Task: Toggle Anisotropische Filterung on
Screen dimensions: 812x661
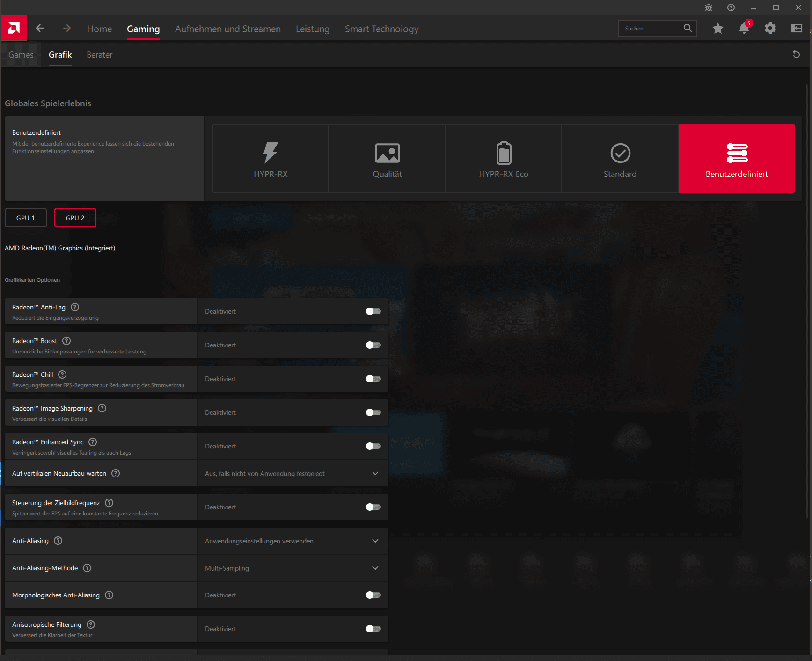Action: point(373,629)
